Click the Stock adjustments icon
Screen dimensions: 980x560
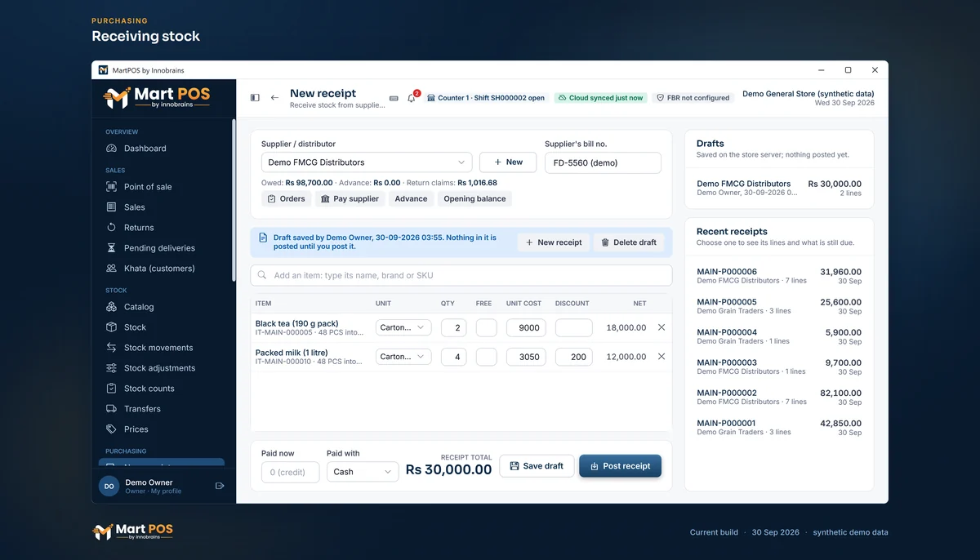pos(111,368)
